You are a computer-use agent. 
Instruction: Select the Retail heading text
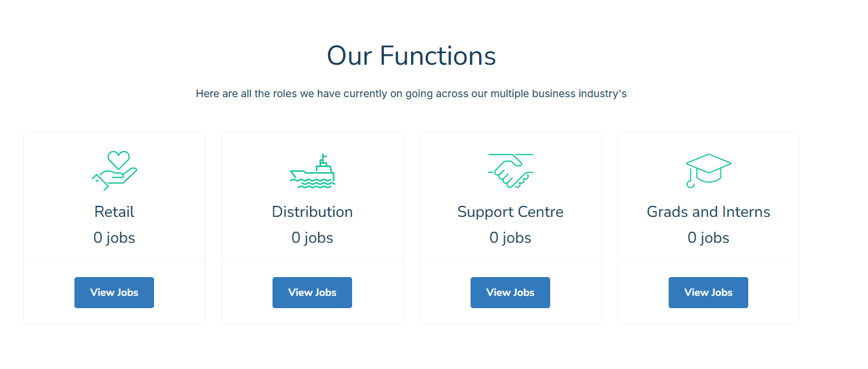115,212
